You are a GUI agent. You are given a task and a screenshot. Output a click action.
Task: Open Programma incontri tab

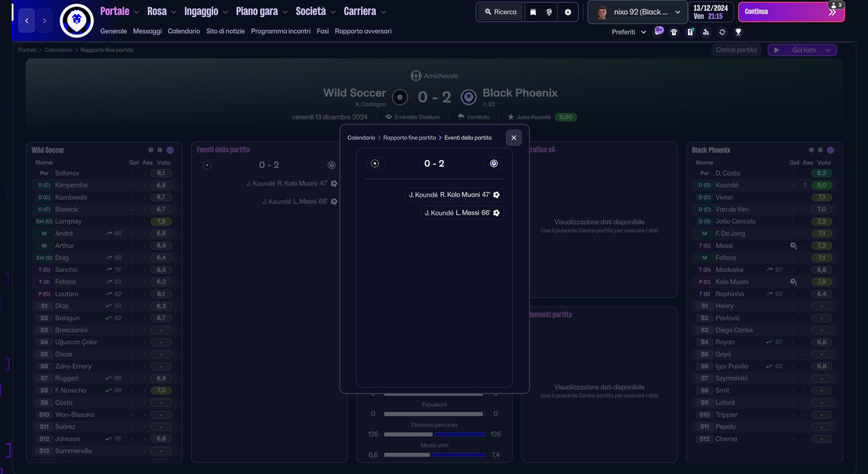click(x=281, y=31)
